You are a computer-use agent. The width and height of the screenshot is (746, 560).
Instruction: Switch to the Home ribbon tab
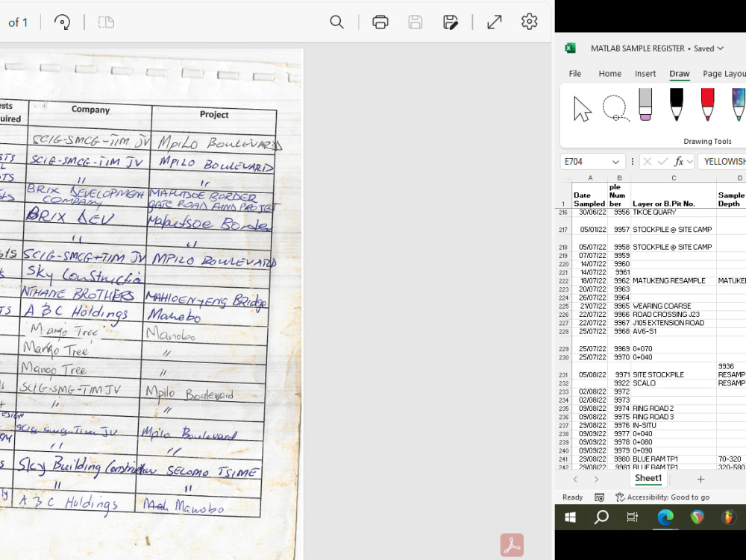click(609, 74)
